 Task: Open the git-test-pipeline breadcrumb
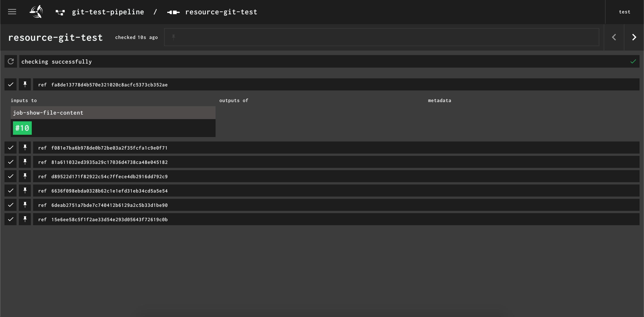pos(108,12)
